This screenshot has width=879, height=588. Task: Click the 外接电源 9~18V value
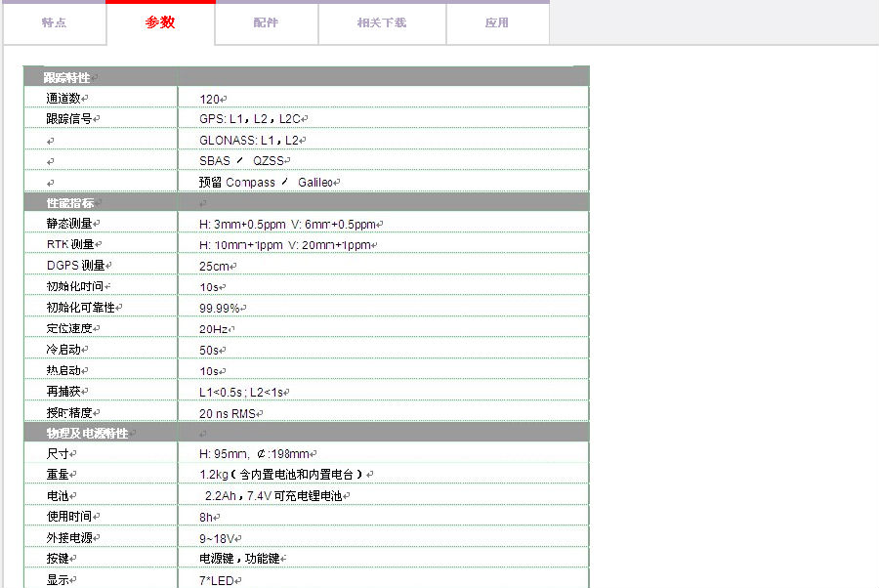[x=219, y=538]
